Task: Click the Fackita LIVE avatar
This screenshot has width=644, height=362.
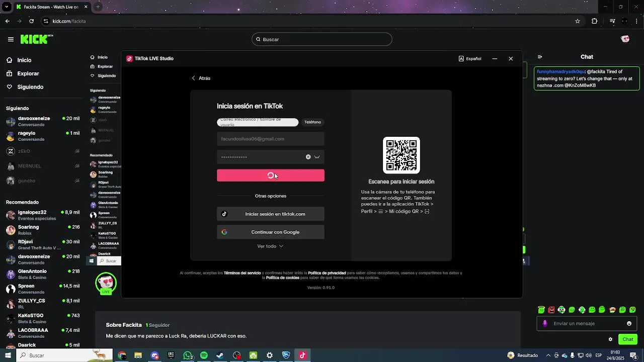Action: click(x=106, y=284)
